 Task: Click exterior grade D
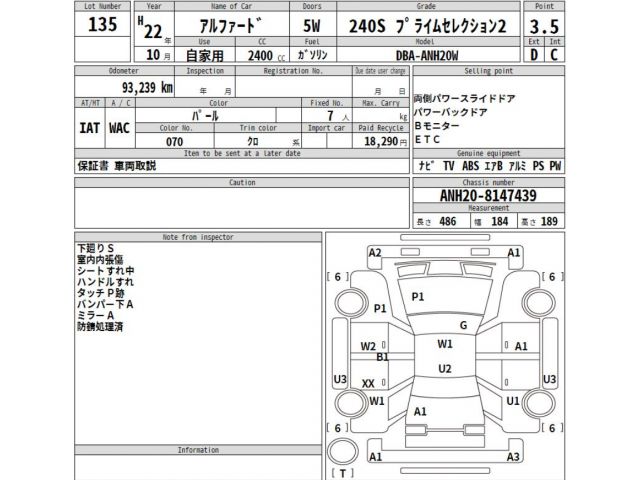534,55
